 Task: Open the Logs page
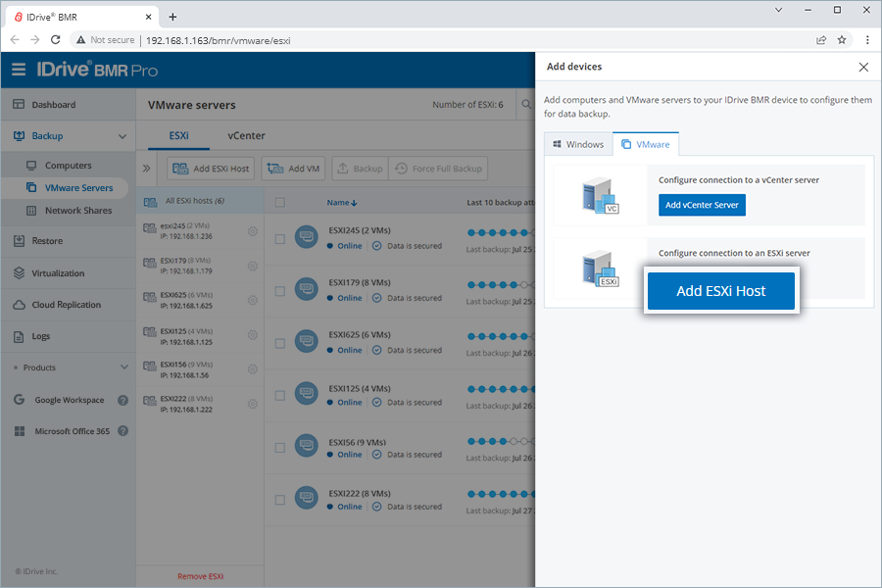point(40,336)
